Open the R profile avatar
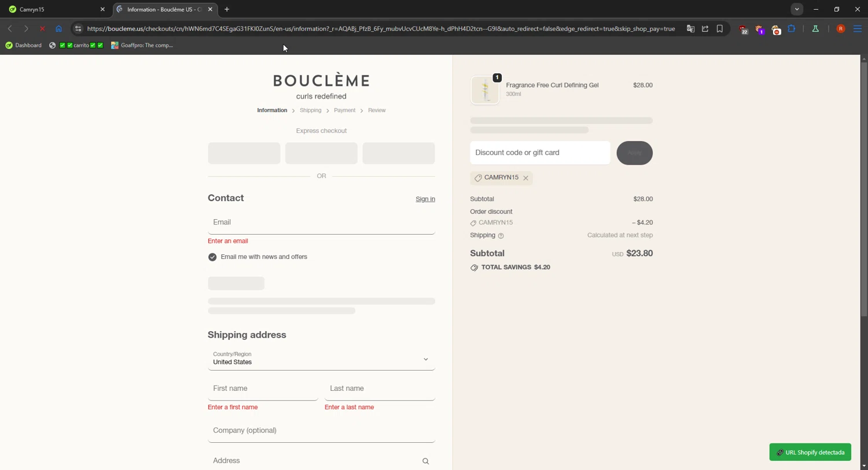The height and width of the screenshot is (470, 868). tap(841, 28)
